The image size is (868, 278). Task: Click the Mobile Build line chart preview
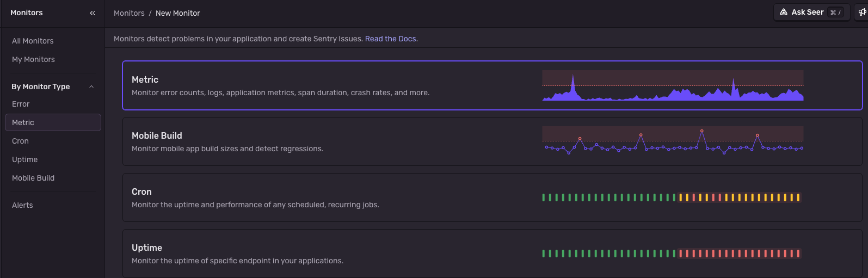click(x=673, y=140)
